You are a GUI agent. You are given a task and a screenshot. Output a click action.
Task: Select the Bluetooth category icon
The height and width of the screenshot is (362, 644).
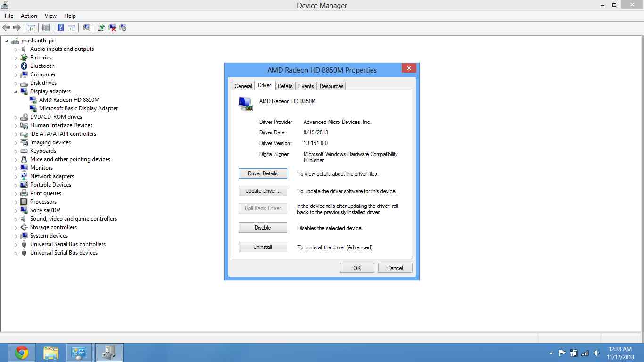tap(24, 66)
